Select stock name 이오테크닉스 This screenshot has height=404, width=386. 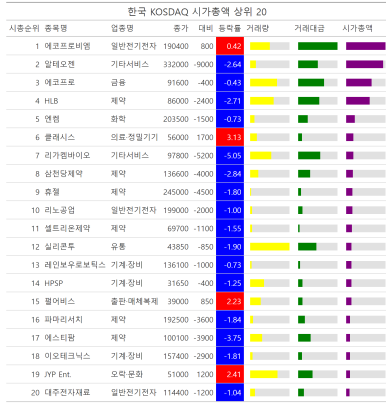coord(67,356)
